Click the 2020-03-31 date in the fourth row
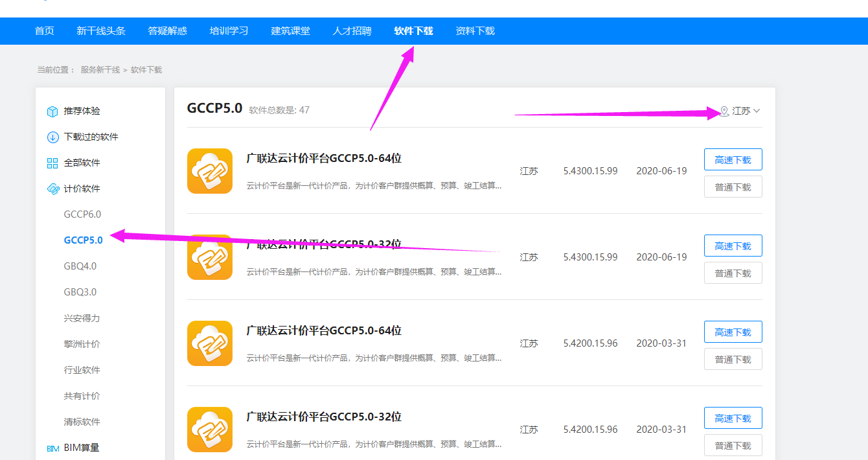868x460 pixels. click(x=661, y=430)
